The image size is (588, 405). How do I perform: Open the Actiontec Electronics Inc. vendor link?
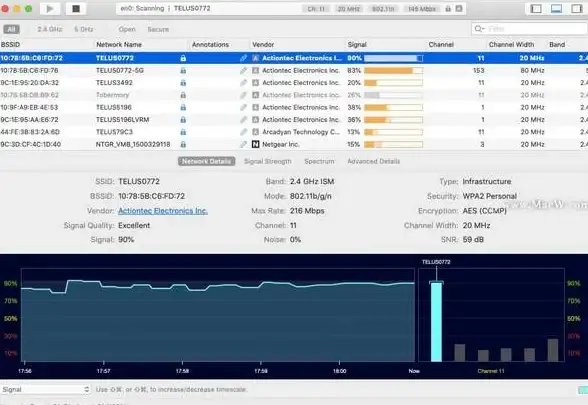163,211
